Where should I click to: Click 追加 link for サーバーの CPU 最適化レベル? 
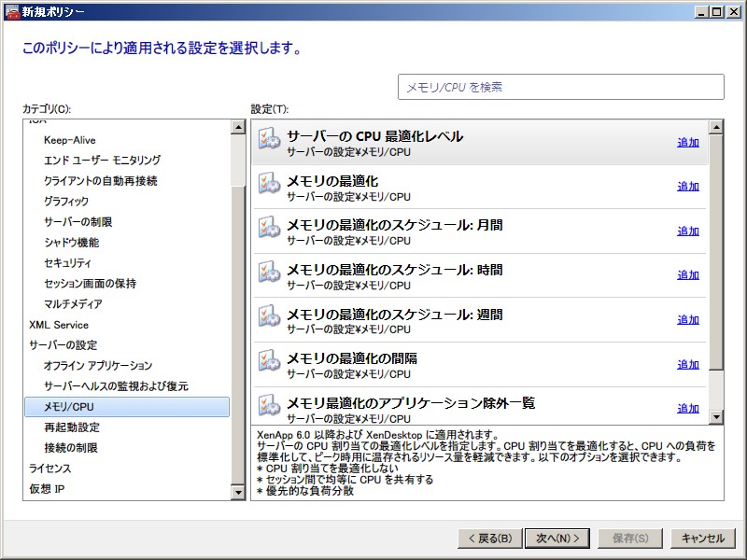point(687,142)
